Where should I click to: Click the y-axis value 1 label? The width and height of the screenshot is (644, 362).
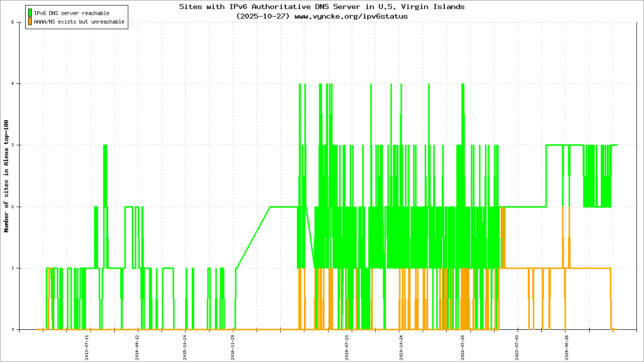click(19, 268)
